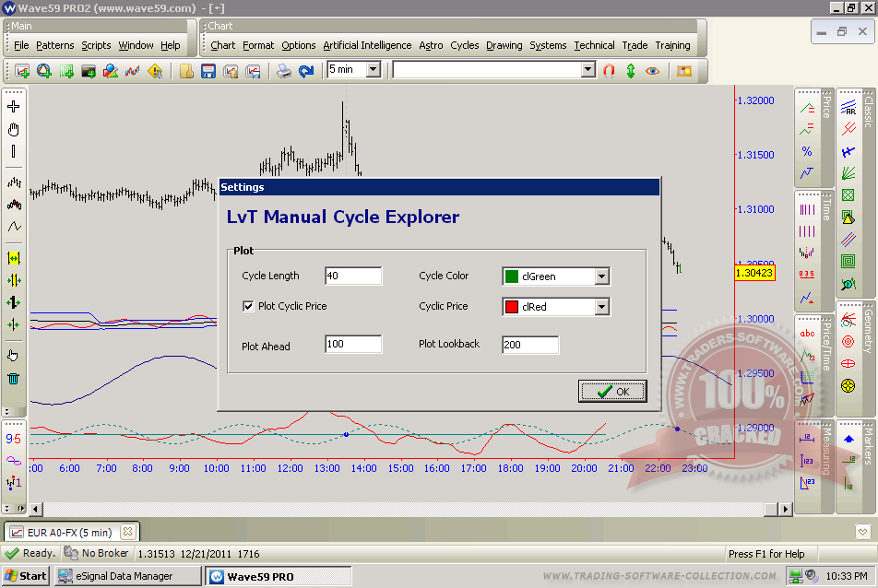The height and width of the screenshot is (588, 878).
Task: Click the OK button in Settings
Action: (612, 392)
